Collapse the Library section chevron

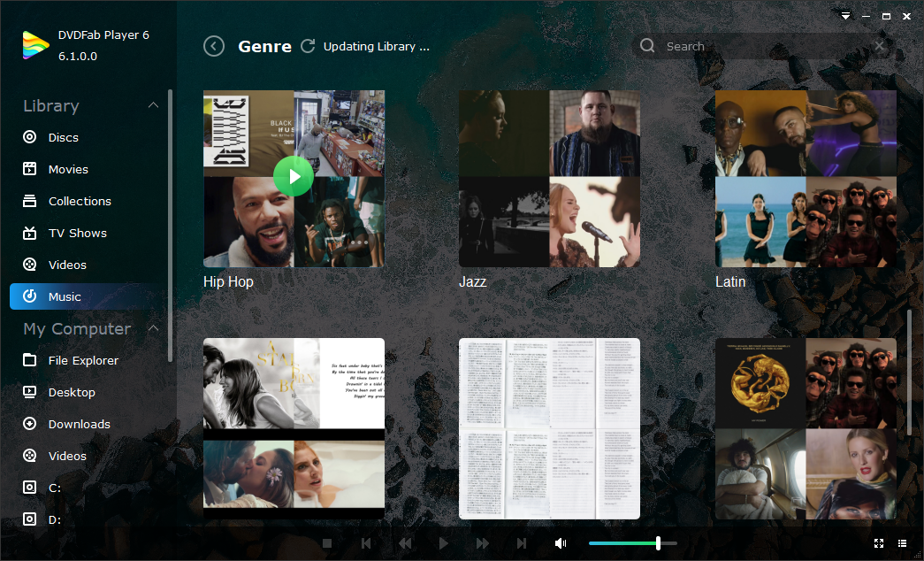153,105
